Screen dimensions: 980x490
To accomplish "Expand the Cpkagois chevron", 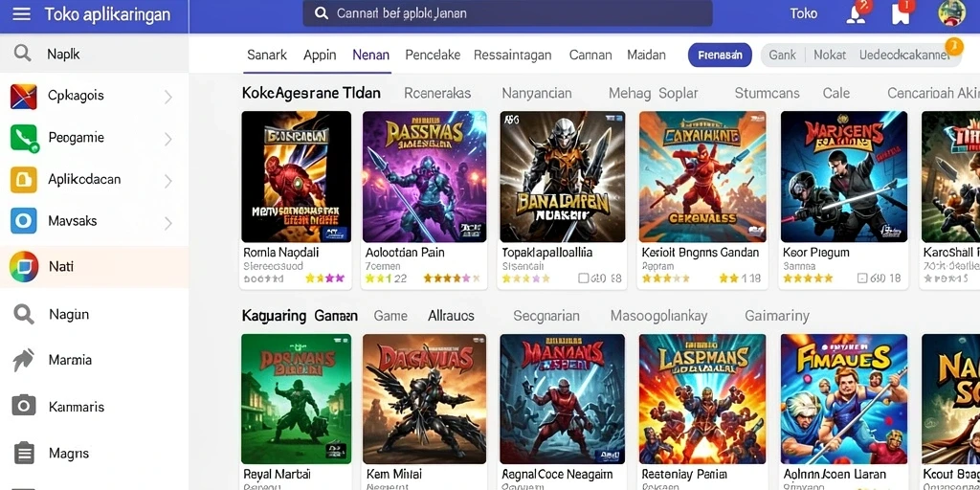I will pos(168,97).
